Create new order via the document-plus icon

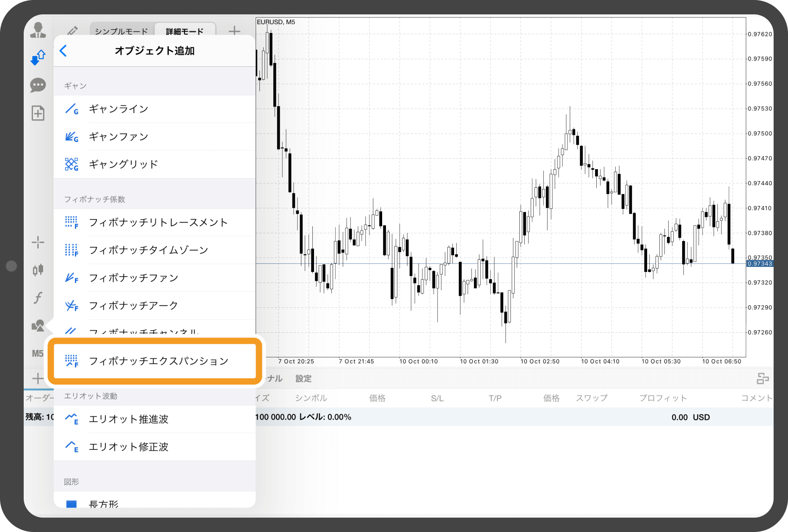click(x=38, y=113)
